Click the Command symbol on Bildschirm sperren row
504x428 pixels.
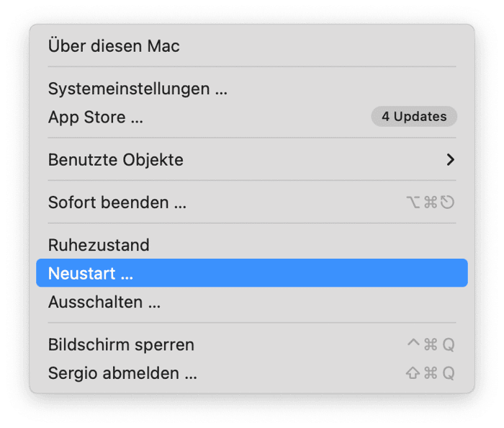pyautogui.click(x=431, y=345)
